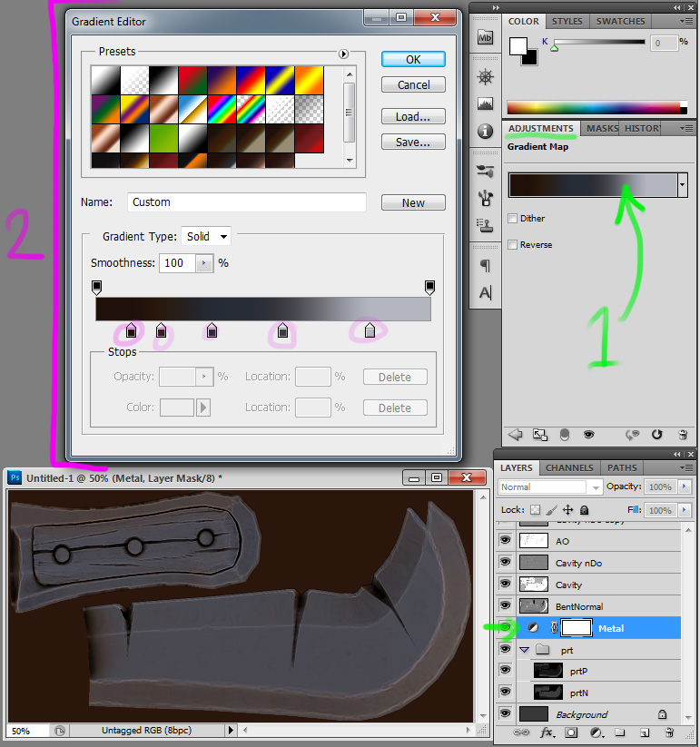The height and width of the screenshot is (747, 700).
Task: Create a new layer icon
Action: click(x=645, y=732)
